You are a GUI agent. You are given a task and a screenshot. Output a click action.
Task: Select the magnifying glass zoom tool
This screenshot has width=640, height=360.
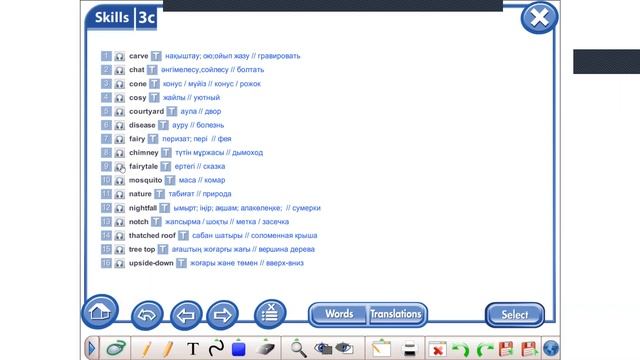[x=299, y=349]
